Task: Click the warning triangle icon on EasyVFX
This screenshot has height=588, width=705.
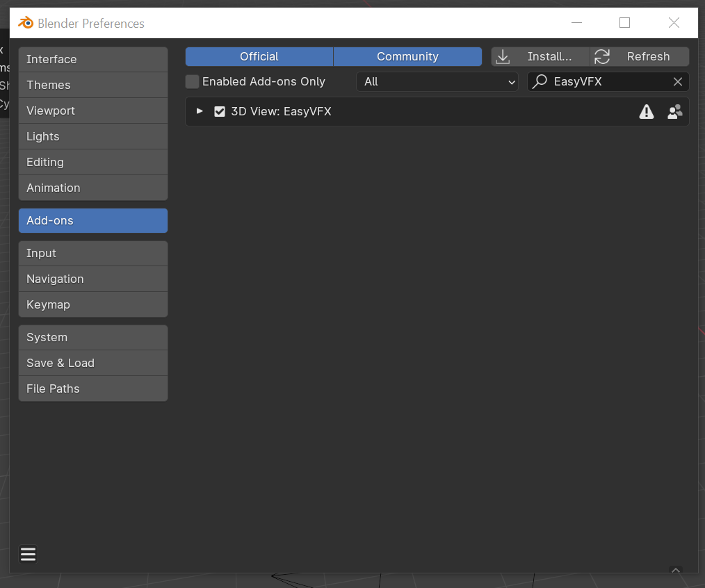Action: click(x=647, y=112)
